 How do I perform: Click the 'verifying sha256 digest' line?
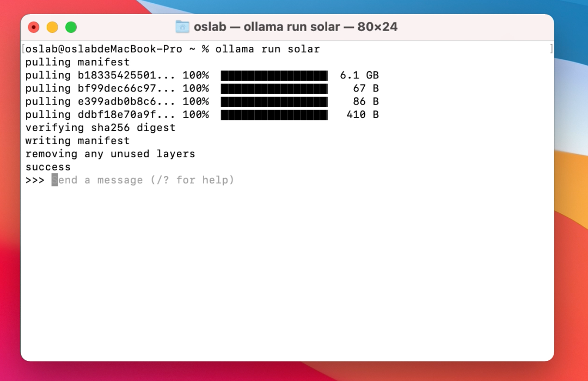(101, 128)
